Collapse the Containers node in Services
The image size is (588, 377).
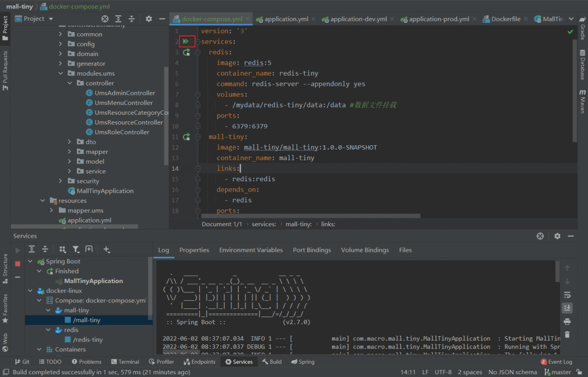point(39,349)
